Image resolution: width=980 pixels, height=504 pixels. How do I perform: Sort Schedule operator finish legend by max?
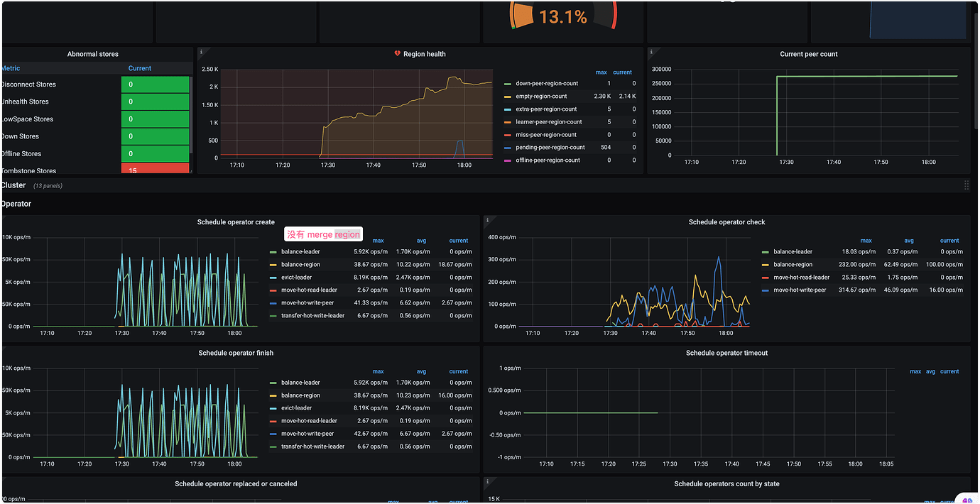coord(379,371)
